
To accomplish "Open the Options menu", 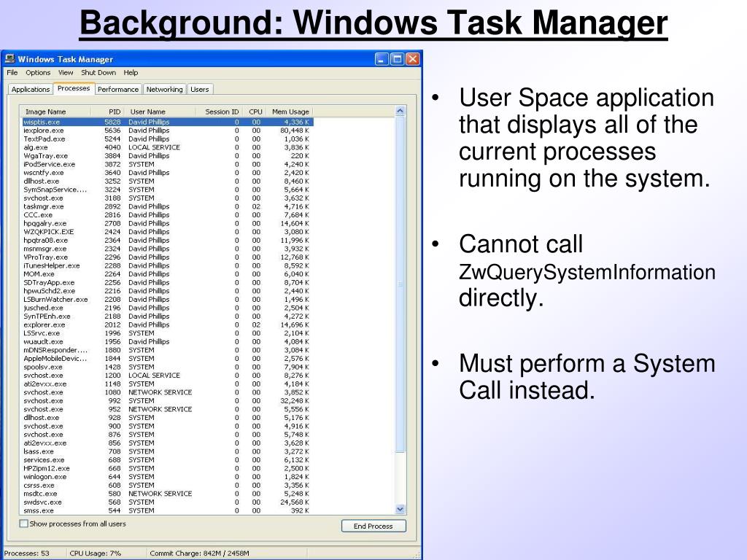I will [x=38, y=72].
